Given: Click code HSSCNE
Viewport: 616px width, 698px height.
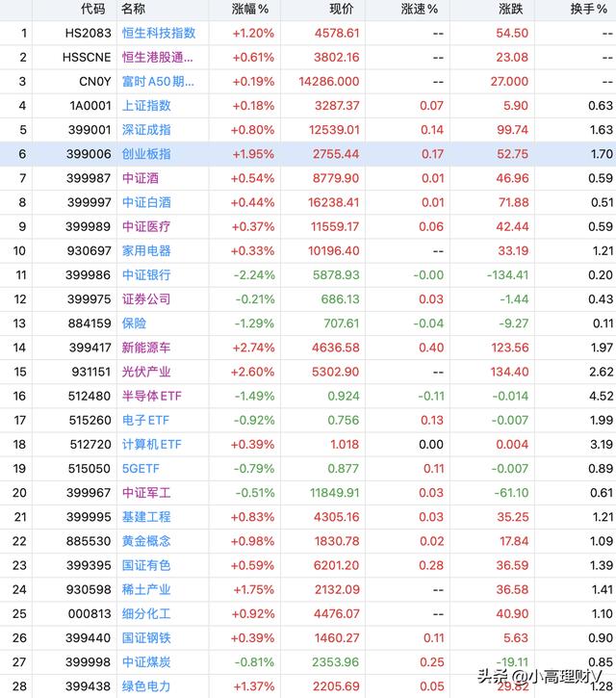Looking at the screenshot, I should (x=87, y=57).
